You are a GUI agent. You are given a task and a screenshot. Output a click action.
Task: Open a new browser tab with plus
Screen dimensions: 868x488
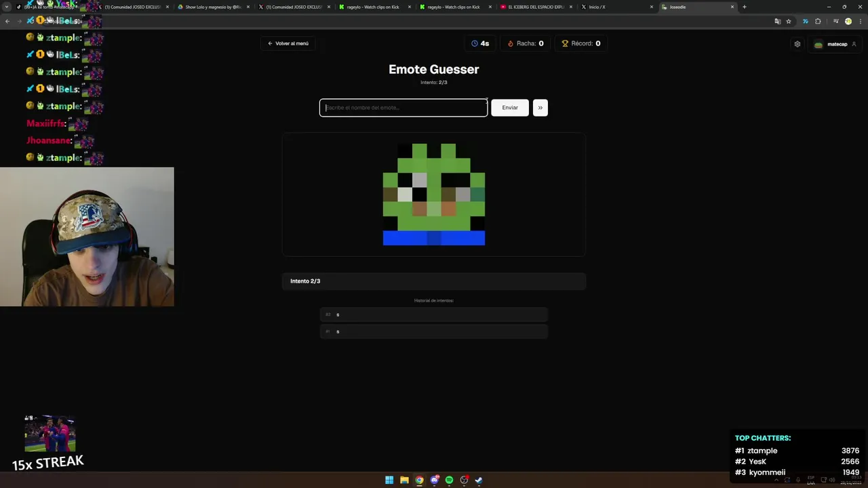pos(745,7)
